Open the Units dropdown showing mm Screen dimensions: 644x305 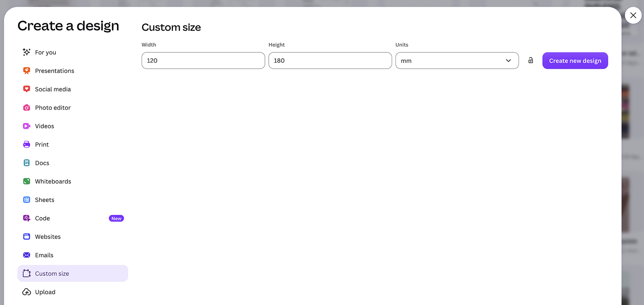point(457,60)
